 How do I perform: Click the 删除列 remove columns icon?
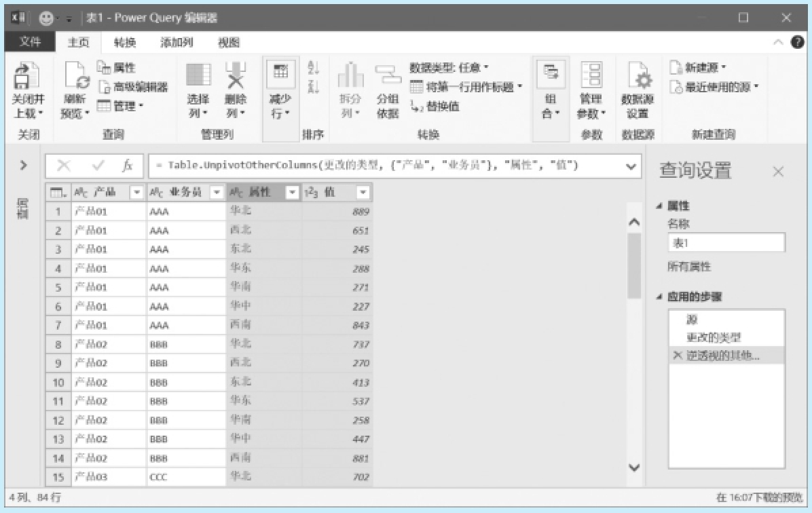(x=235, y=77)
